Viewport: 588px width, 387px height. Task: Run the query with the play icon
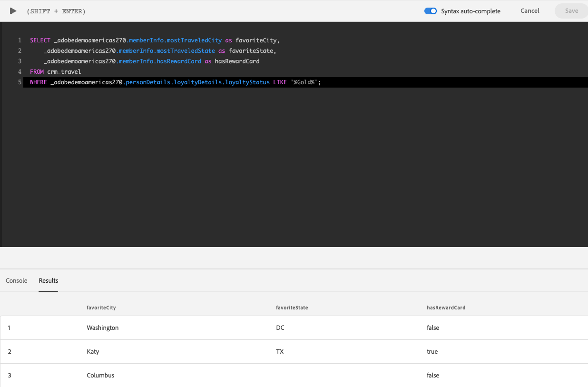point(13,11)
